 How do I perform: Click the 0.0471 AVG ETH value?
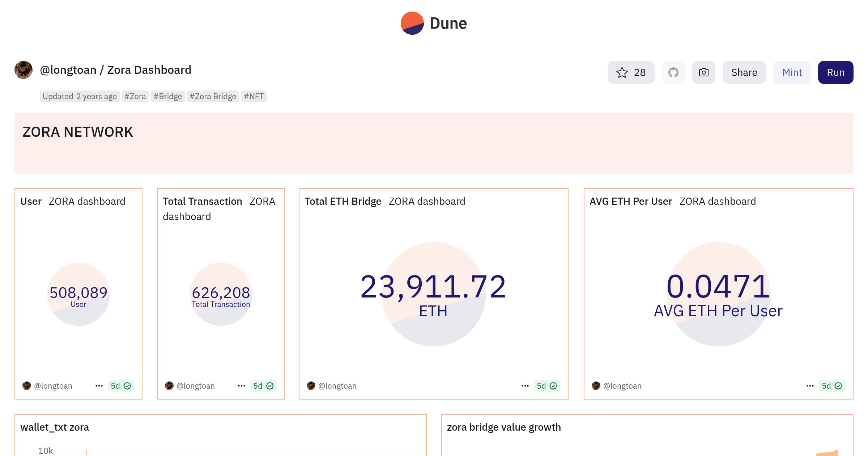[718, 287]
